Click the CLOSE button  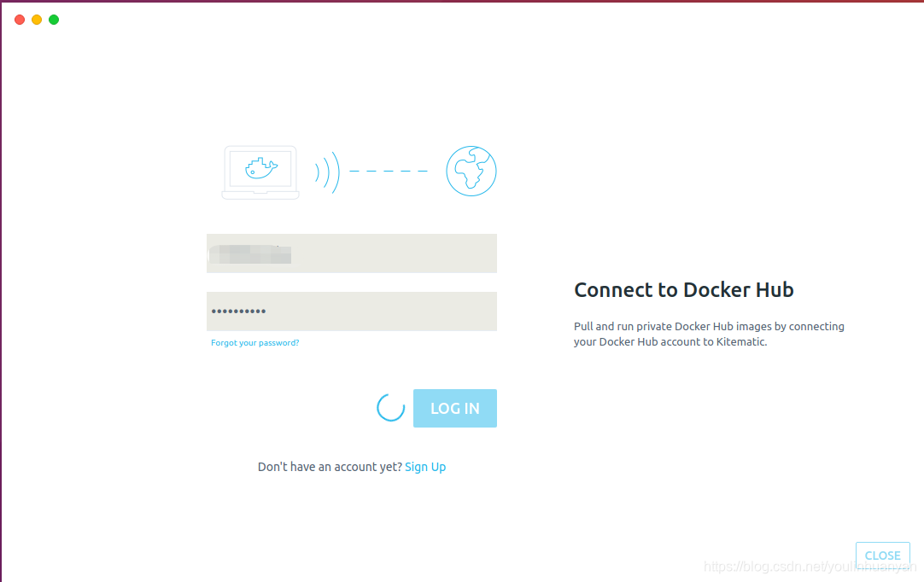[x=883, y=556]
